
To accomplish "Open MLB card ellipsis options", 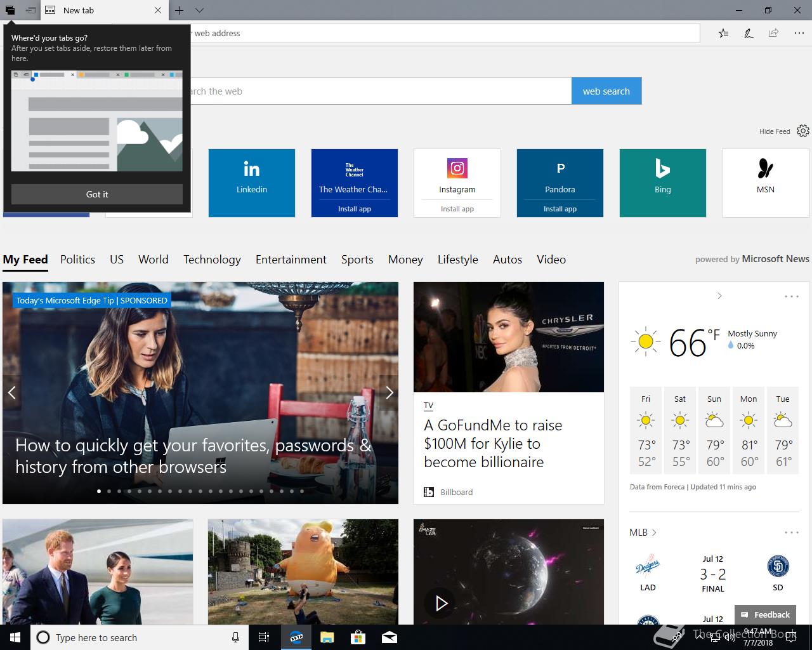I will [791, 533].
